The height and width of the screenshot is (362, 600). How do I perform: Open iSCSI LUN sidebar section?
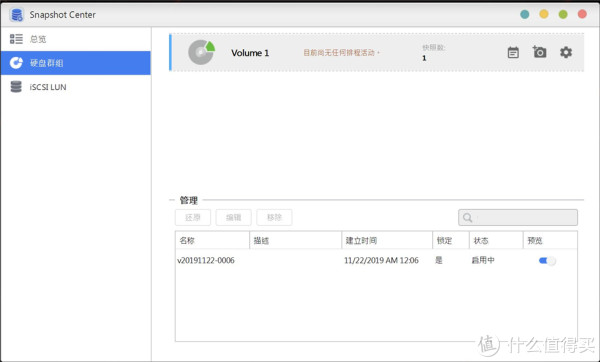point(76,87)
